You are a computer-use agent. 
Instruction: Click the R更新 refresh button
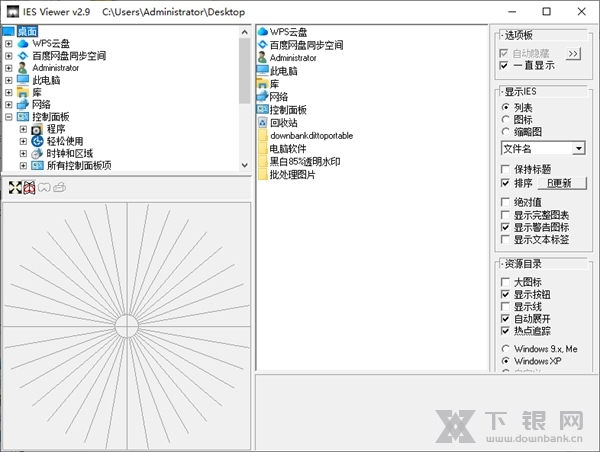coord(562,183)
